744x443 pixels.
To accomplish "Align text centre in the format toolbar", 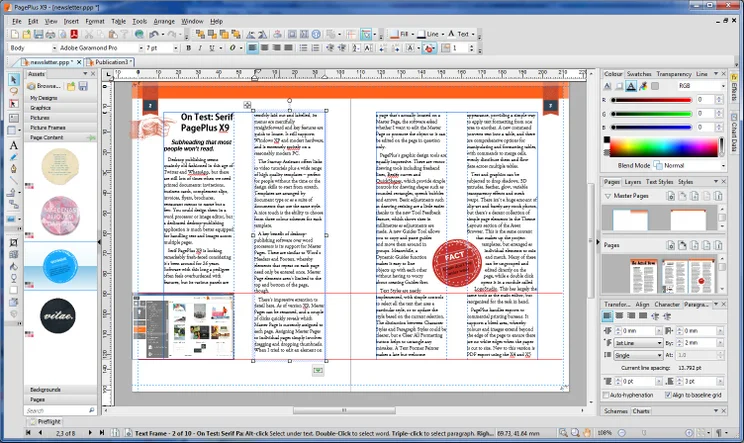I will coord(264,48).
